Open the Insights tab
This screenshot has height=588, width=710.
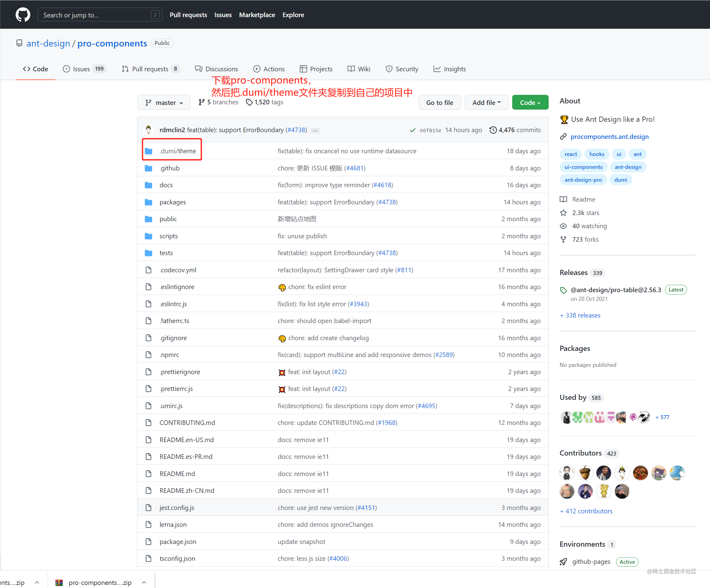(x=450, y=69)
